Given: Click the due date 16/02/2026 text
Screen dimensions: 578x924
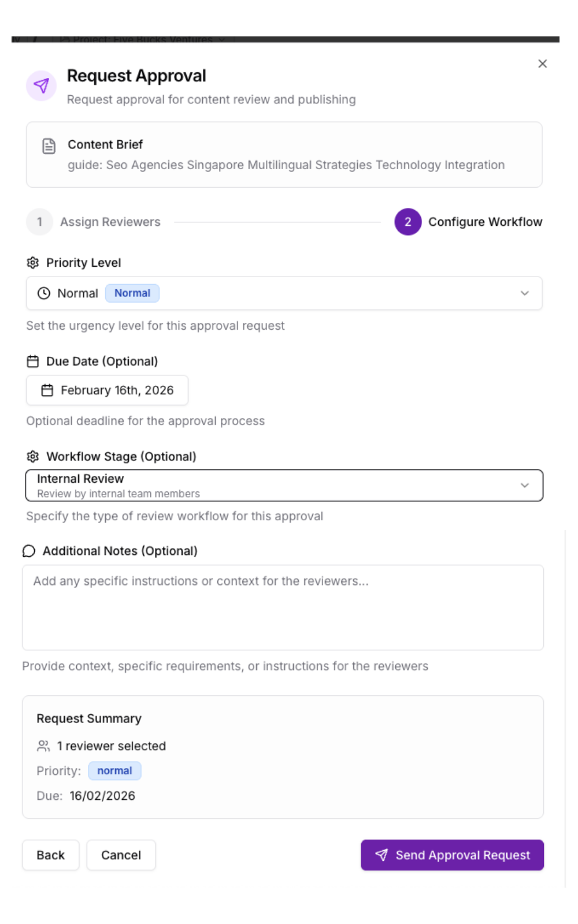Looking at the screenshot, I should click(102, 796).
